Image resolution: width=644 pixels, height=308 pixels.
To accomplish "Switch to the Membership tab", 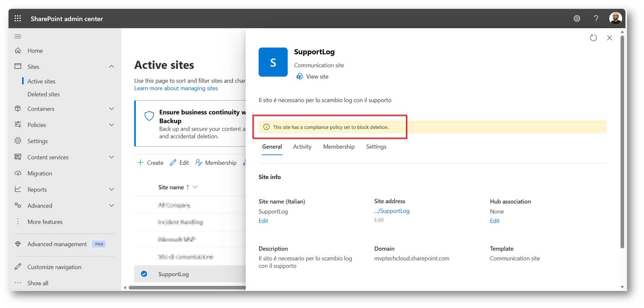I will [339, 147].
